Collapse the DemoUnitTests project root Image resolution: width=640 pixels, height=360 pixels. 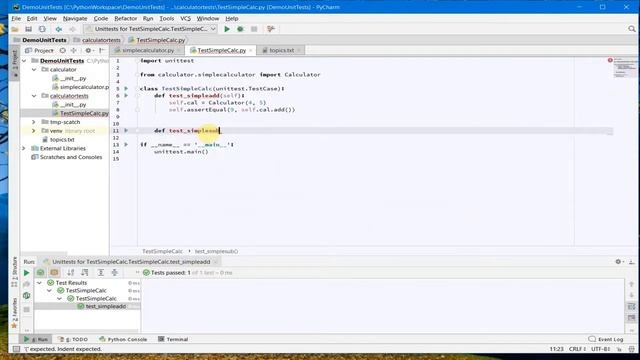pyautogui.click(x=24, y=61)
